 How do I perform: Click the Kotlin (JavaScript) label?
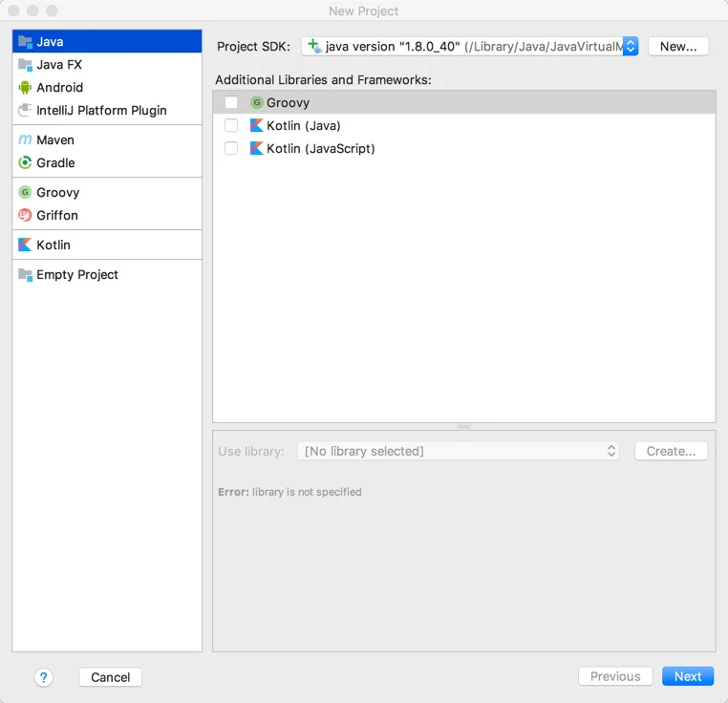coord(321,148)
